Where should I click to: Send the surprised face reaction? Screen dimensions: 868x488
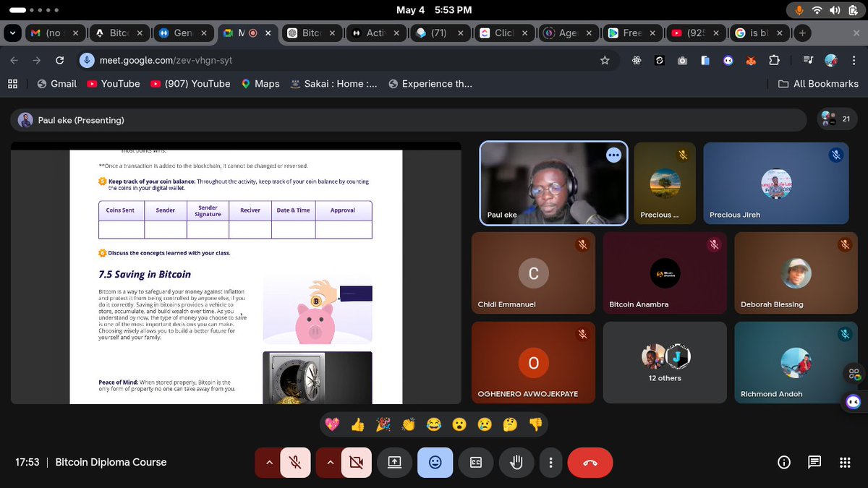[x=459, y=424]
